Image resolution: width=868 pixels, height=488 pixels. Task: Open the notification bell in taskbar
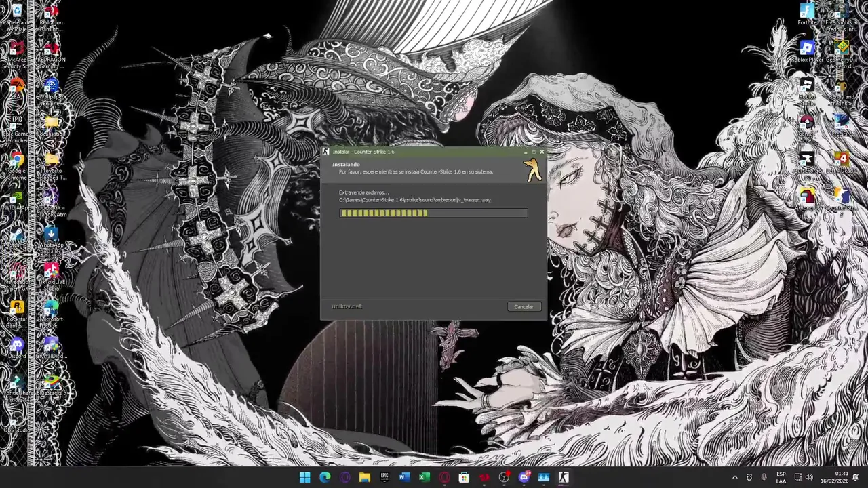click(856, 477)
